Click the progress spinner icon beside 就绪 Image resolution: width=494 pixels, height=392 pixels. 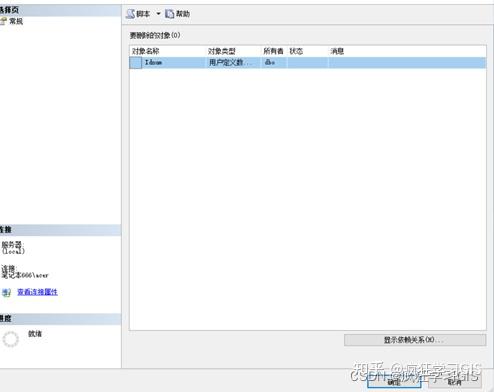coord(11,339)
